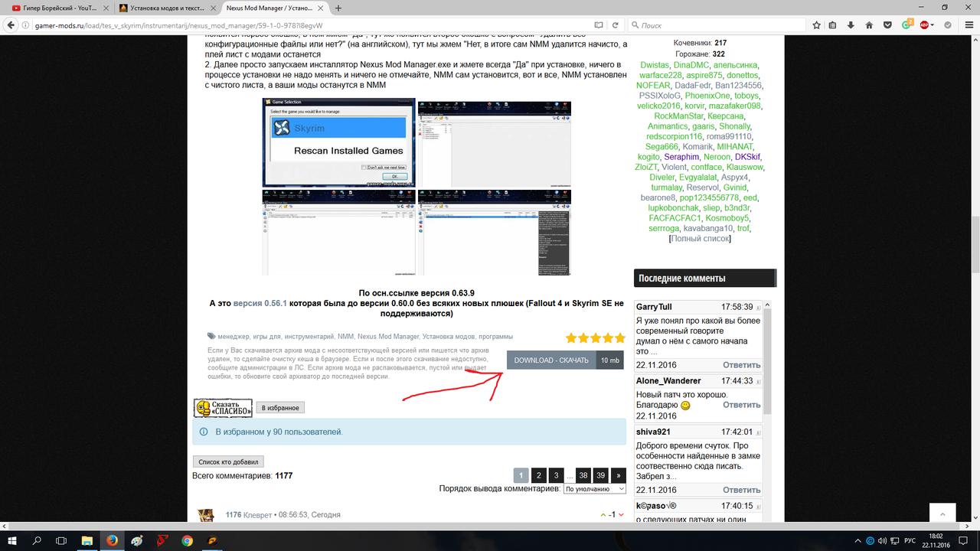Click the менеджер tag link
This screenshot has width=980, height=551.
pyautogui.click(x=234, y=337)
